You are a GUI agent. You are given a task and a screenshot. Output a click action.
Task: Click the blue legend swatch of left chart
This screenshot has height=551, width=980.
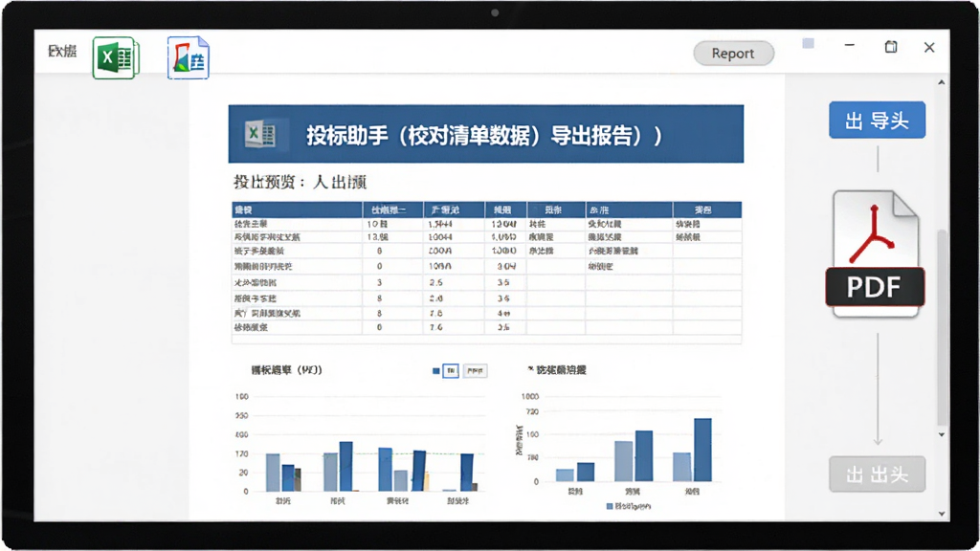point(435,371)
